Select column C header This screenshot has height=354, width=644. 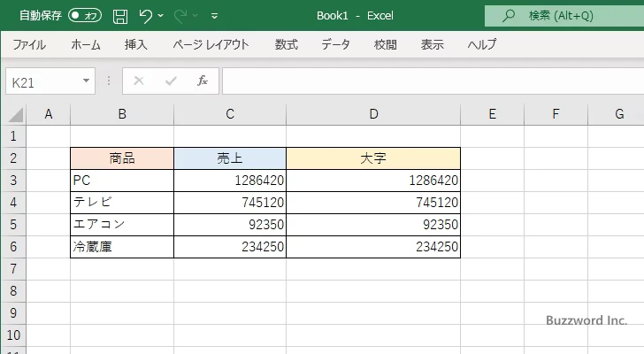tap(230, 114)
